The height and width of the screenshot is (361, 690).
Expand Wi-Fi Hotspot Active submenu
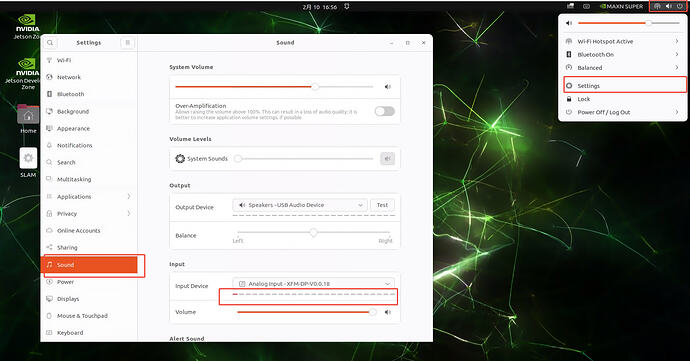(676, 41)
